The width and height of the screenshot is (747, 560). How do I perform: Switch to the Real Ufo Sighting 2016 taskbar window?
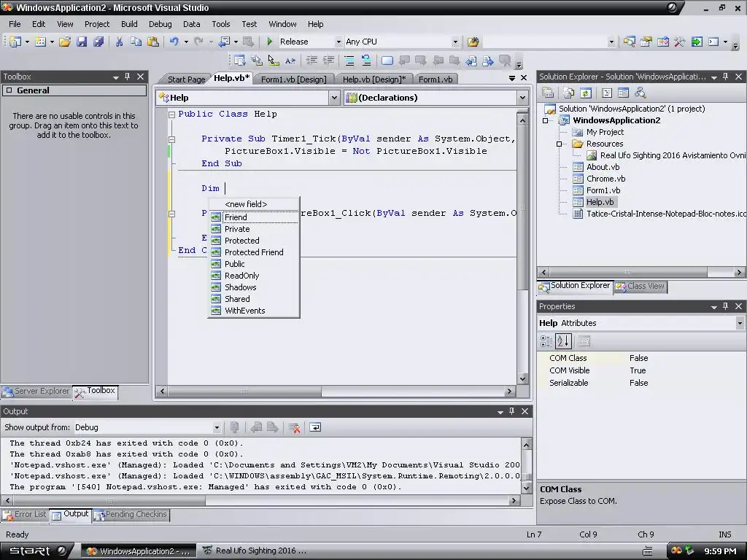tap(255, 551)
